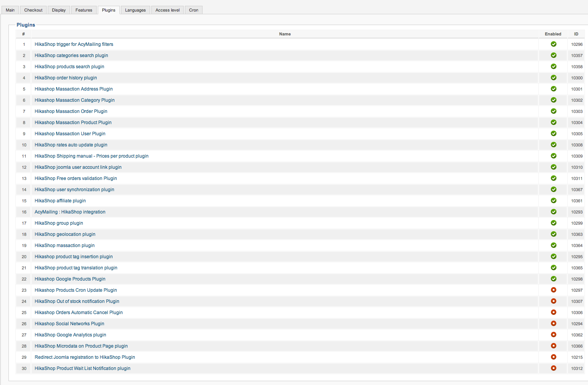Open HikaShop categories search plugin link
Viewport: 588px width, 385px height.
tap(71, 55)
